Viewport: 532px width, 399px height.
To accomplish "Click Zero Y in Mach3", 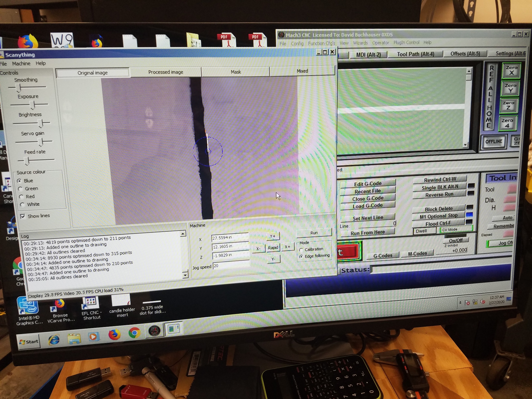I will coord(510,88).
